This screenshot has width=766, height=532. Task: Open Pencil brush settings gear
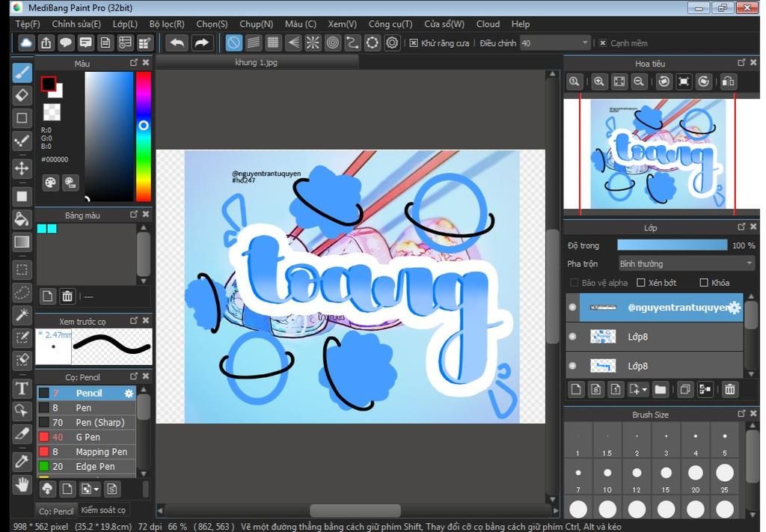point(129,394)
